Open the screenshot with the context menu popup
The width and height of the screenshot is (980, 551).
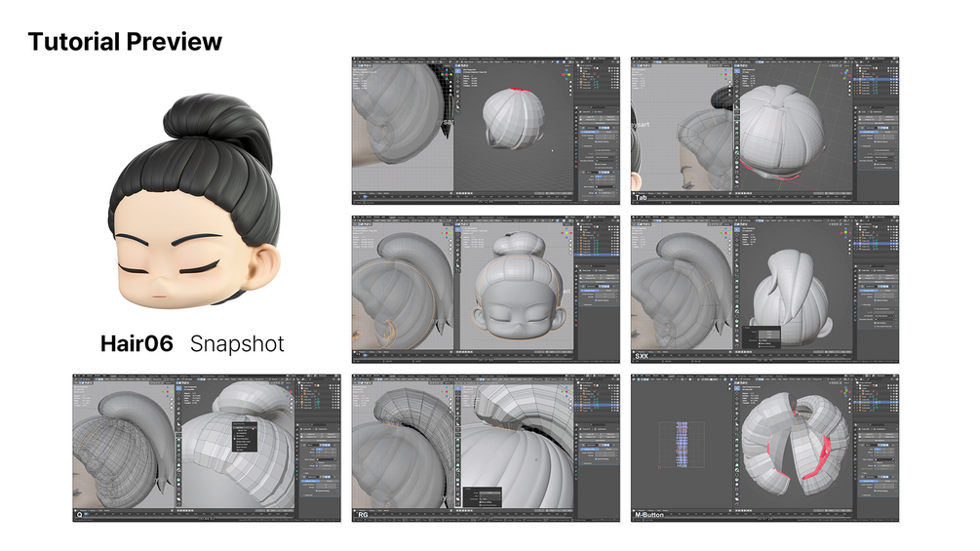[207, 448]
